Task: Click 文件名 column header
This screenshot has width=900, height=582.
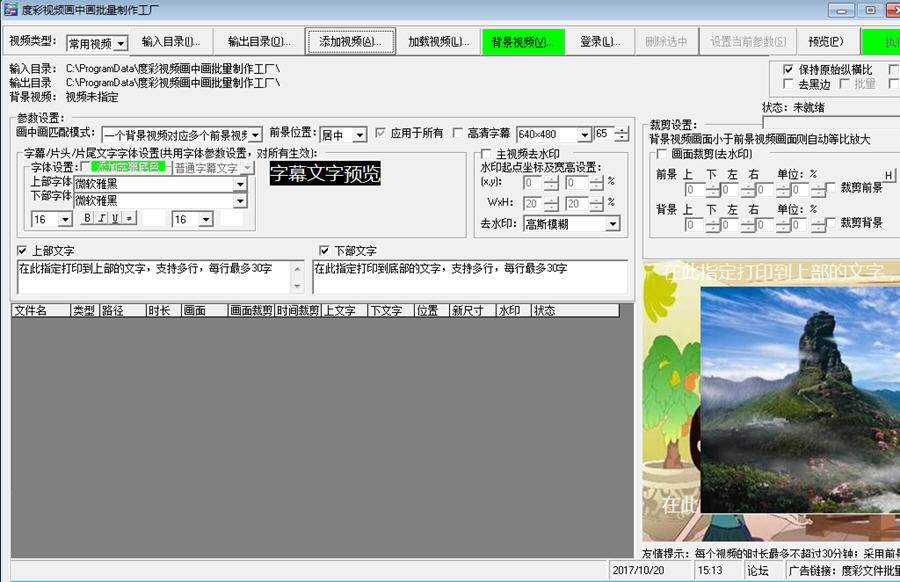Action: [41, 311]
